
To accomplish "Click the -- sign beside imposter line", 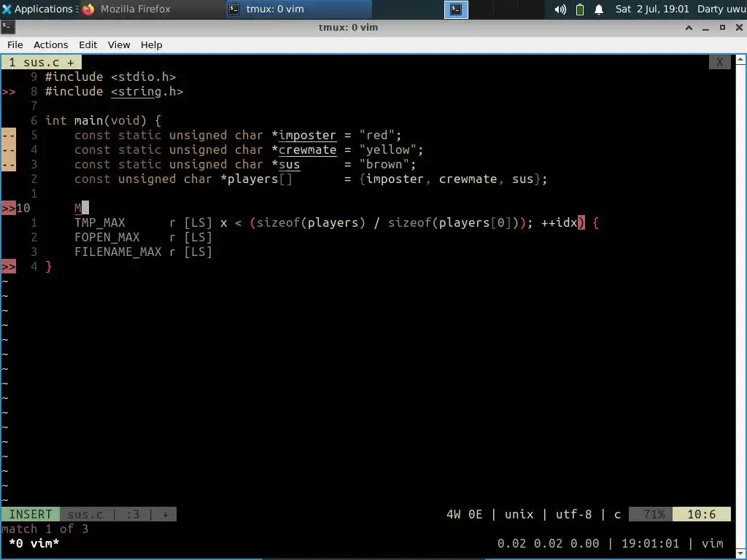I will 9,135.
